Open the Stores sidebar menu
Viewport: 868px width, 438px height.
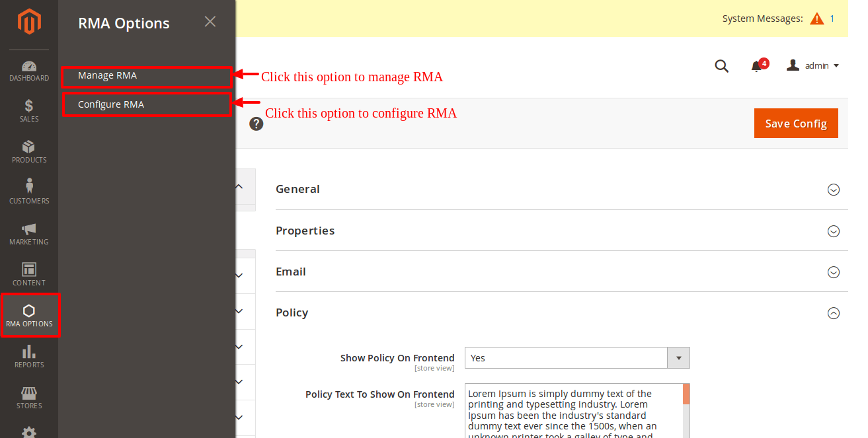[29, 398]
